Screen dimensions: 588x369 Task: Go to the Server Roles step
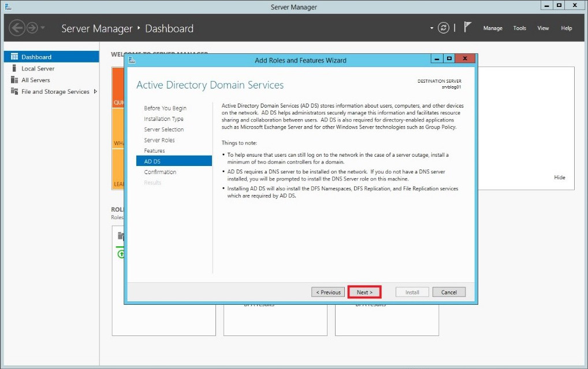pyautogui.click(x=159, y=140)
